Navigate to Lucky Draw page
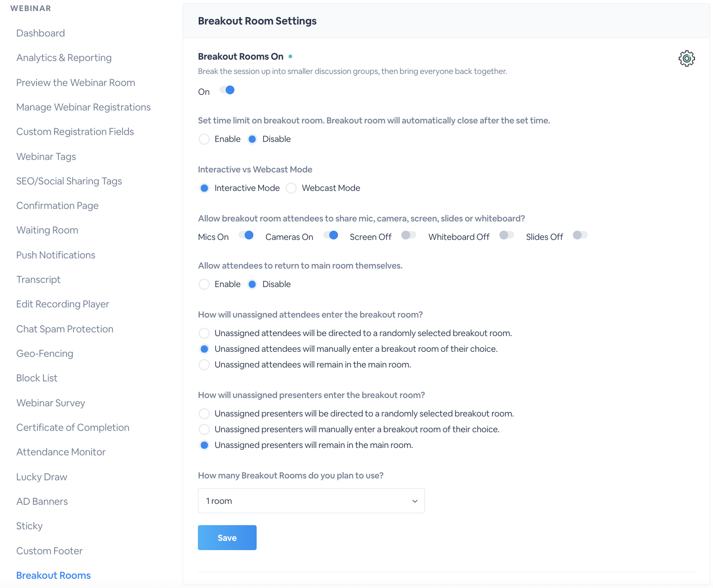The image size is (713, 588). [42, 477]
